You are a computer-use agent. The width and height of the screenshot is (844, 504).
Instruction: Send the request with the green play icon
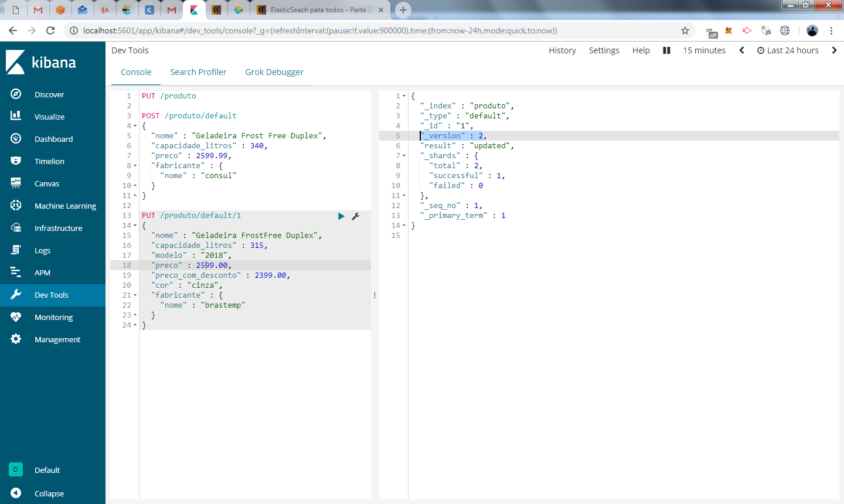(x=341, y=216)
